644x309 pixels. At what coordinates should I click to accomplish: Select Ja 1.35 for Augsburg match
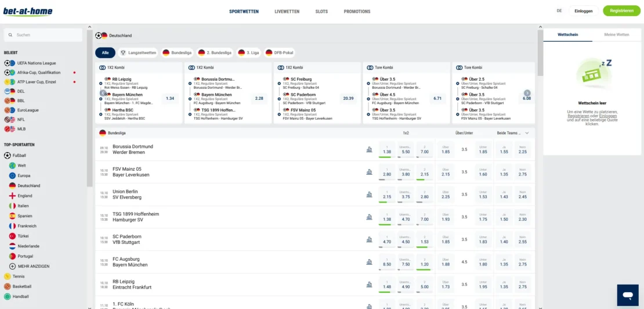[504, 262]
